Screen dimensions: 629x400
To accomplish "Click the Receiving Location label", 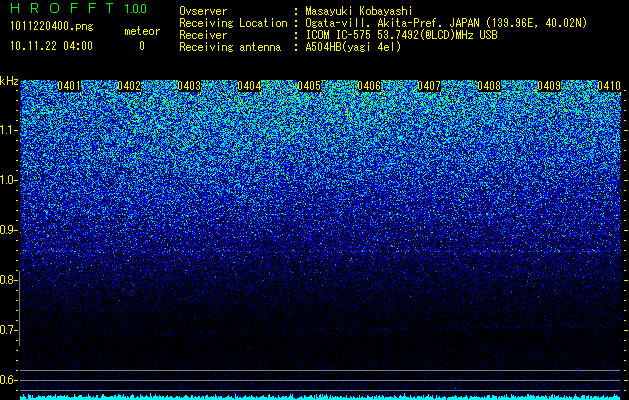I will click(x=233, y=23).
